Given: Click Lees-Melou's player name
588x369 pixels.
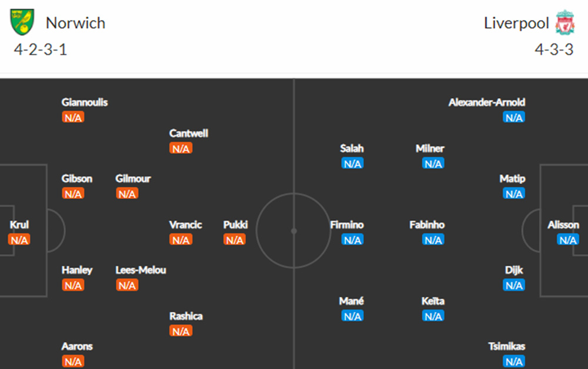Looking at the screenshot, I should coord(141,270).
